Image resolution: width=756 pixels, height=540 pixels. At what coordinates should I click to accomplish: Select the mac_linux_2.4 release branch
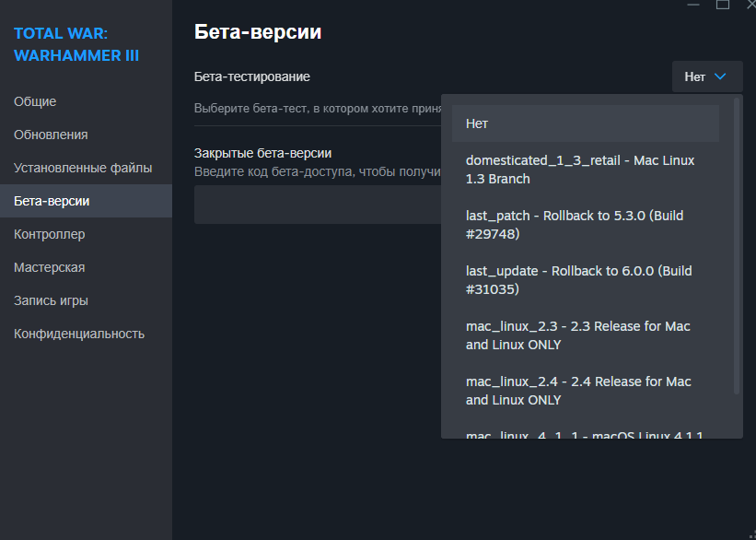pos(586,391)
